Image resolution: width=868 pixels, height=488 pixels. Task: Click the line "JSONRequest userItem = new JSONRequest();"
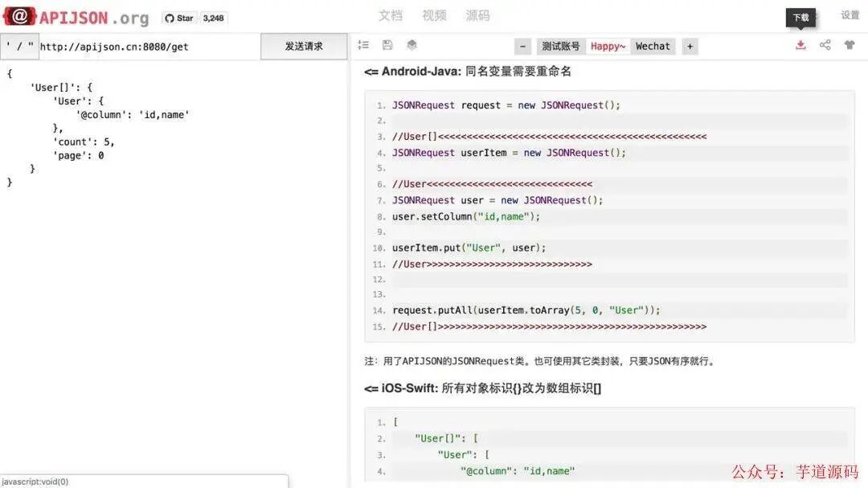(x=509, y=153)
